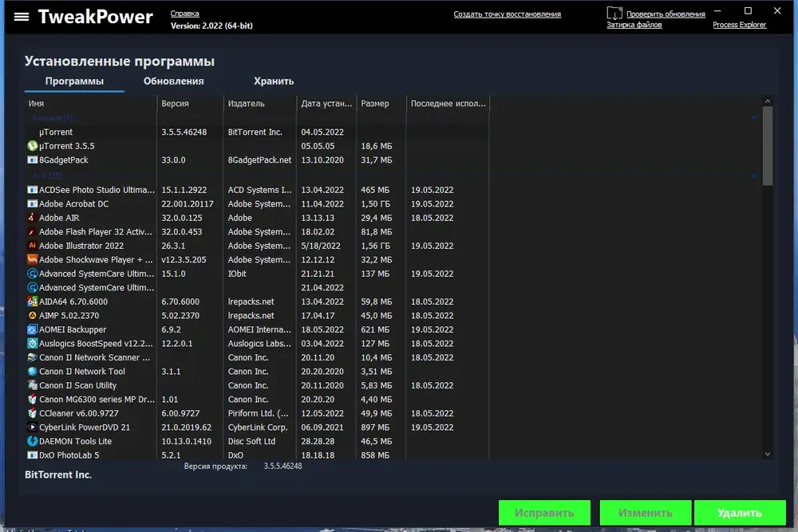
Task: Click the ACDSee Photo Studio icon
Action: pos(32,190)
